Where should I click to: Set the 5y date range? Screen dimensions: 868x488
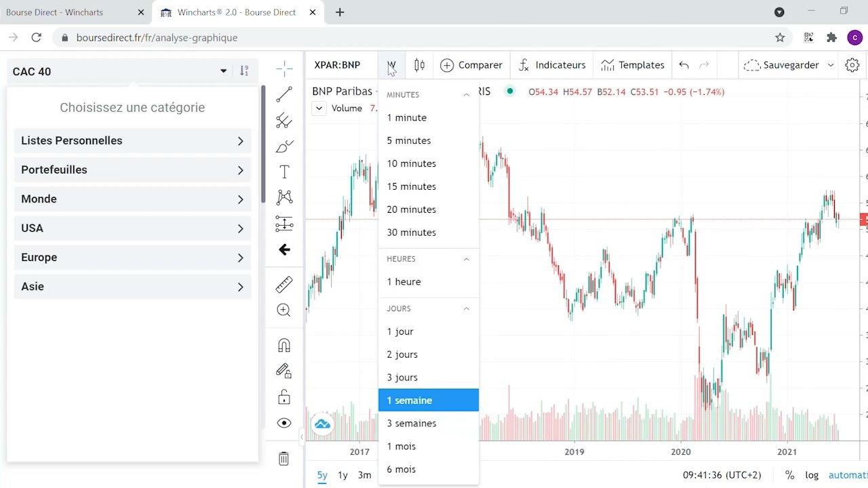[x=322, y=475]
